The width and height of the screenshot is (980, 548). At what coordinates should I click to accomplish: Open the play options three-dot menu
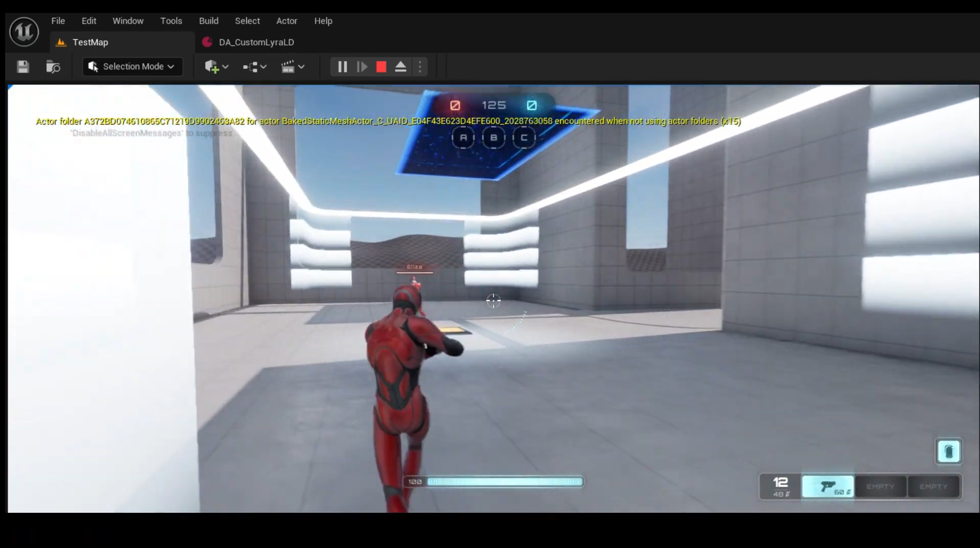coord(420,67)
